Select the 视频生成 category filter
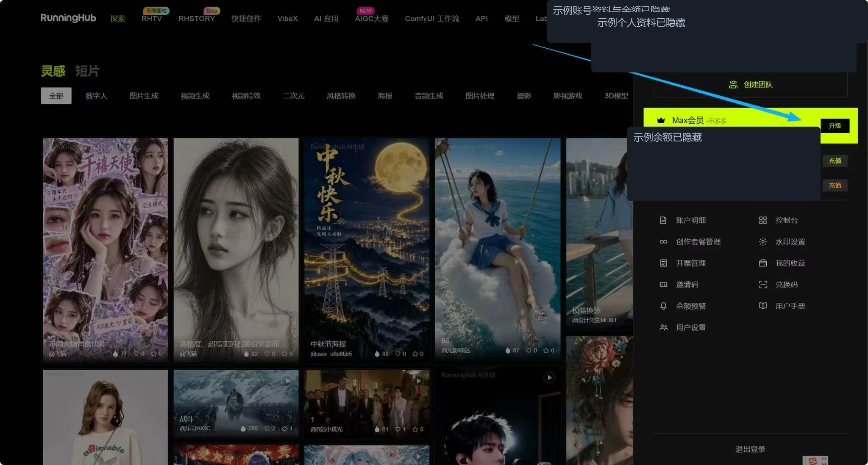Screen dimensions: 868x465 pos(195,96)
